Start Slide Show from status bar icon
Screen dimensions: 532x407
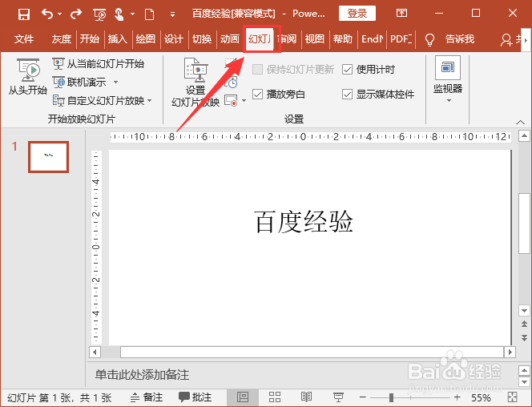(x=338, y=397)
